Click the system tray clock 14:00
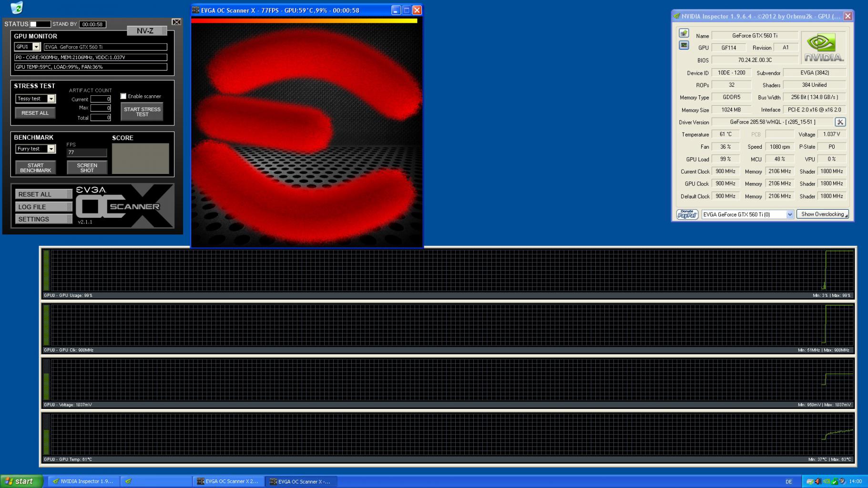This screenshot has height=488, width=868. [855, 481]
